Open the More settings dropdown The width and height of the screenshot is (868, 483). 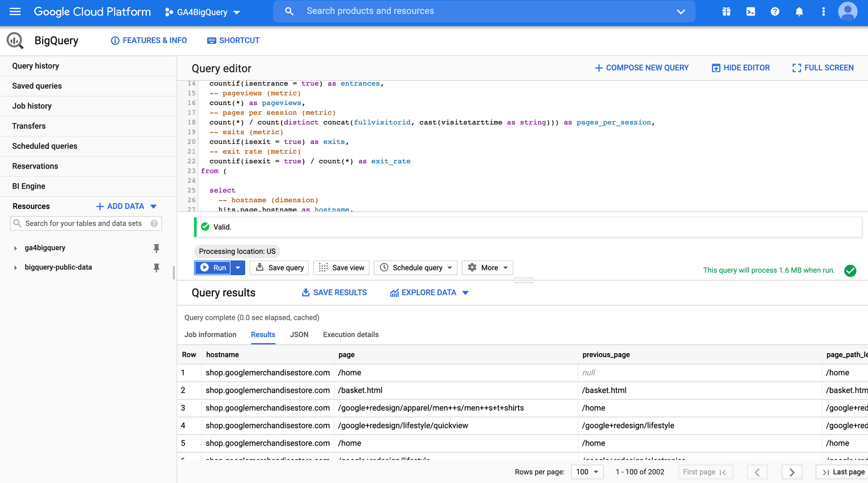(x=487, y=268)
